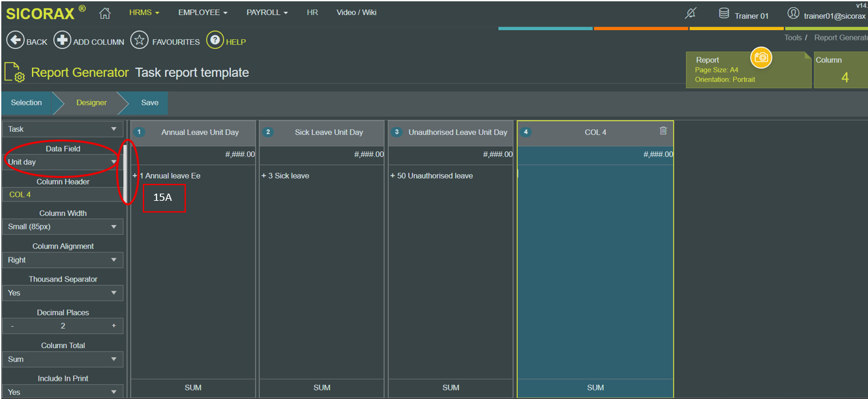The height and width of the screenshot is (399, 868).
Task: Select the Sick Leave Unit Day column header
Action: coord(322,132)
